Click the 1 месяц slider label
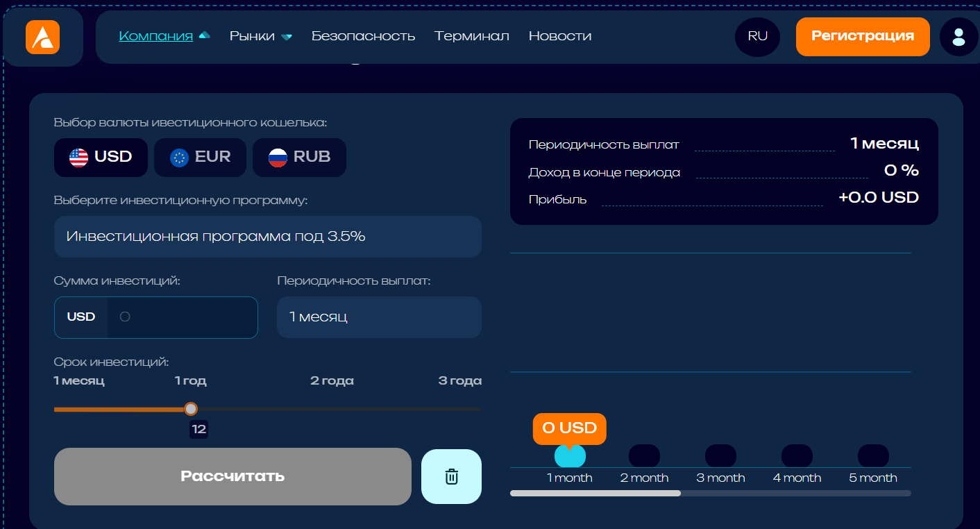 [x=79, y=381]
